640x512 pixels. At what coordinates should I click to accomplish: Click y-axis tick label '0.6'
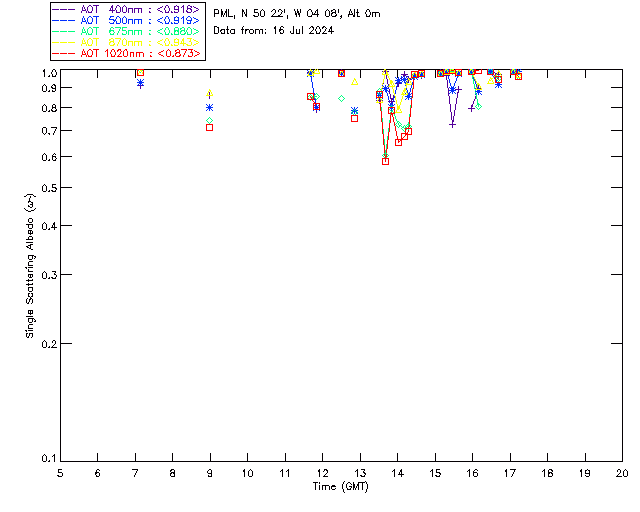[49, 157]
